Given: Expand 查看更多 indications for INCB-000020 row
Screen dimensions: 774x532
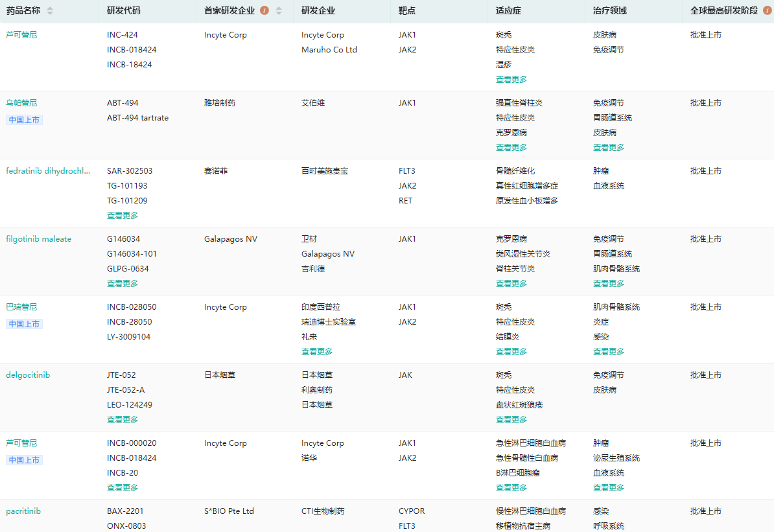Looking at the screenshot, I should 511,488.
